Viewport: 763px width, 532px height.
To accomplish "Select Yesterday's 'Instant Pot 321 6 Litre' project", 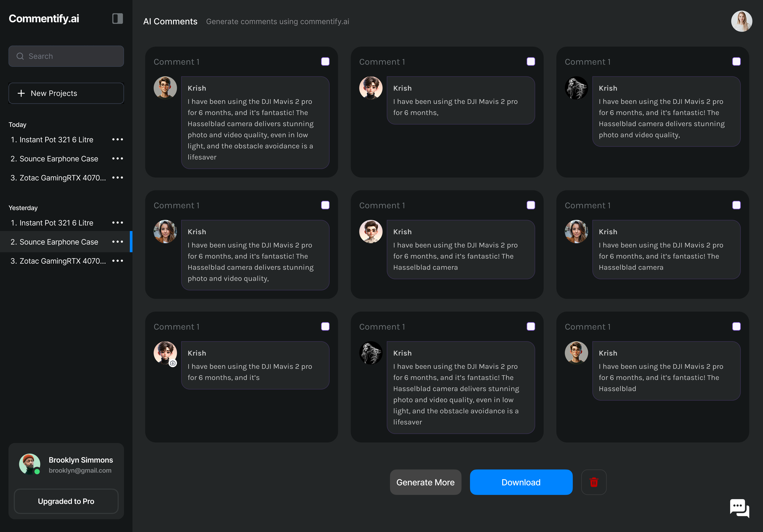I will point(52,223).
